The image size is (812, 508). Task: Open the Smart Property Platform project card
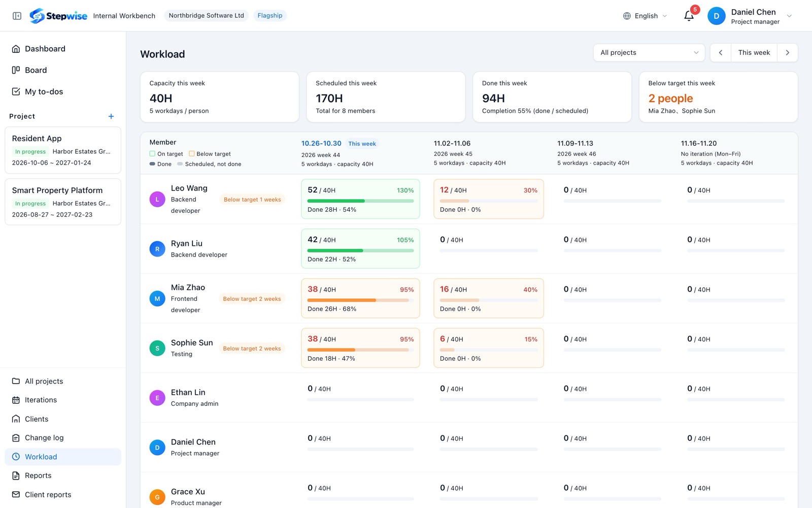tap(63, 202)
